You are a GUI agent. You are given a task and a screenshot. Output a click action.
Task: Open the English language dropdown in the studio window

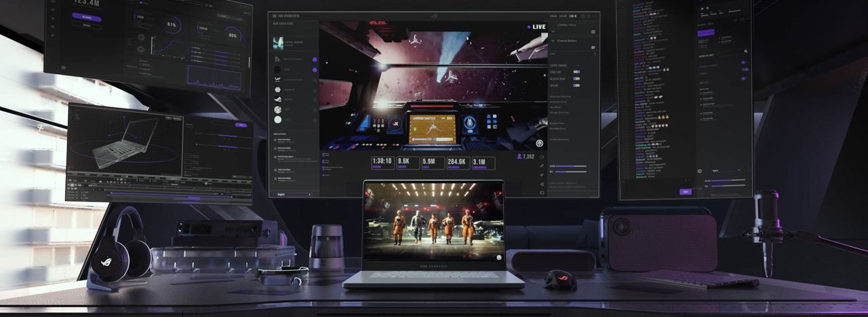click(x=294, y=194)
